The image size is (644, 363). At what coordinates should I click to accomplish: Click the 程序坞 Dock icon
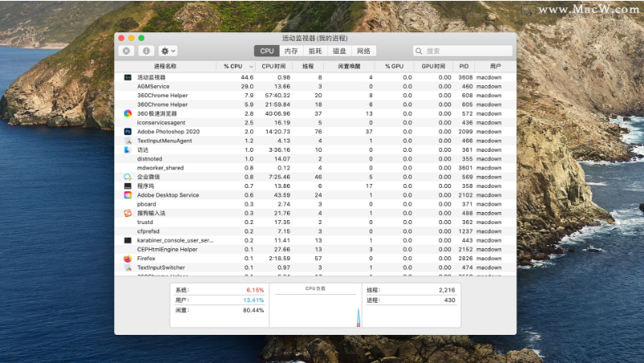(x=128, y=186)
